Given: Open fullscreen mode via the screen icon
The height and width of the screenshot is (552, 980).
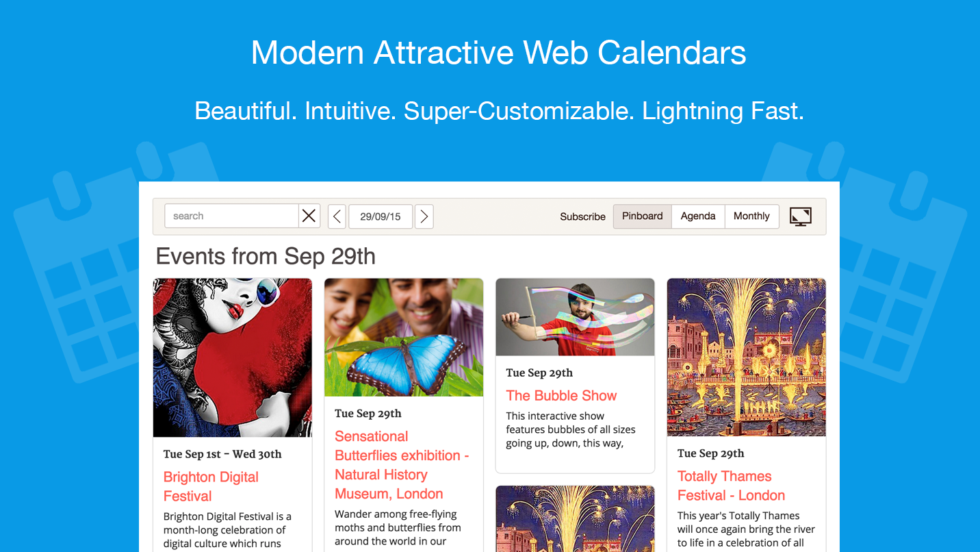Looking at the screenshot, I should click(x=800, y=216).
